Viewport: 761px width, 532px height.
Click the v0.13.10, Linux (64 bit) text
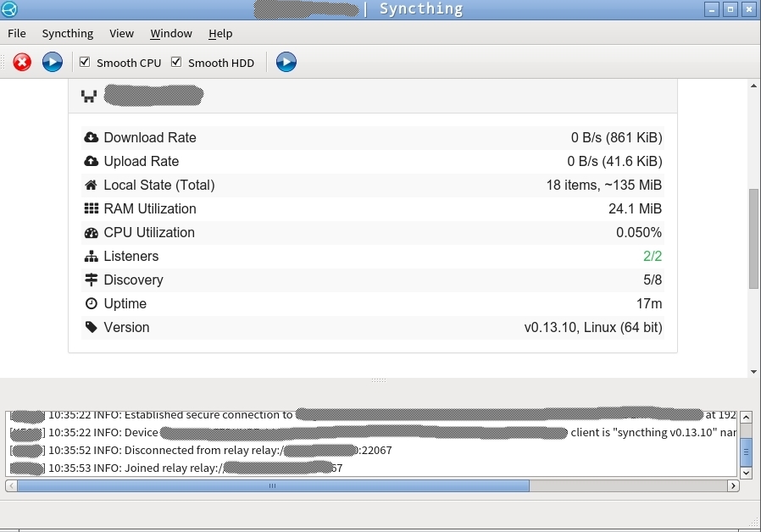click(x=593, y=327)
